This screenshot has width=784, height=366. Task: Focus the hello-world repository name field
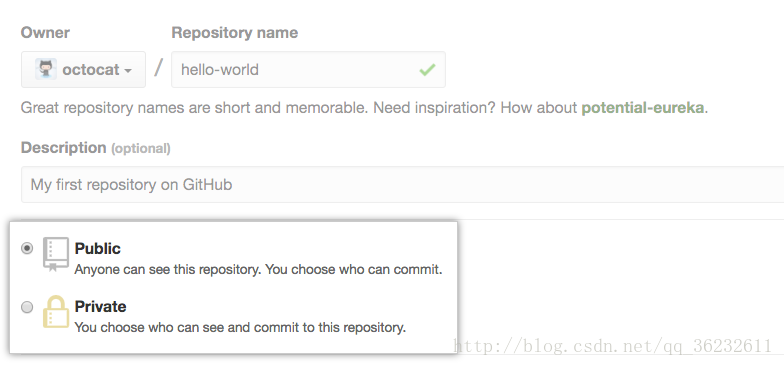(308, 70)
